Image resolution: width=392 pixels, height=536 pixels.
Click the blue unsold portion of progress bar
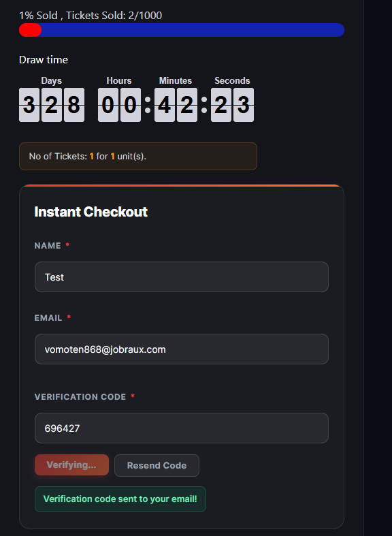pyautogui.click(x=193, y=30)
